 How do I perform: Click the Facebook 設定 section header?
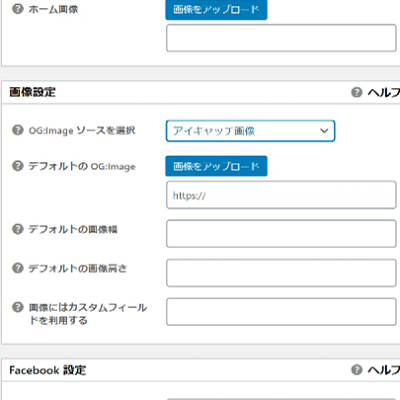[201, 370]
